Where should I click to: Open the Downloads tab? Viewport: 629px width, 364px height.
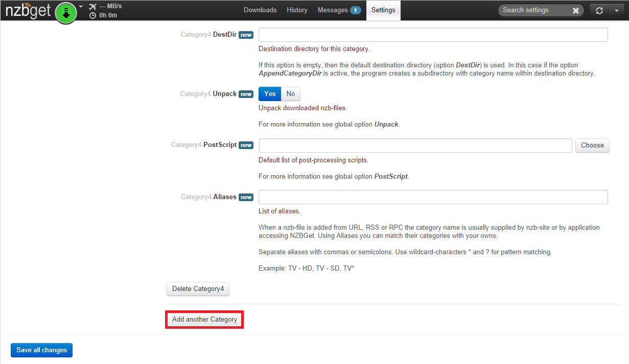260,10
